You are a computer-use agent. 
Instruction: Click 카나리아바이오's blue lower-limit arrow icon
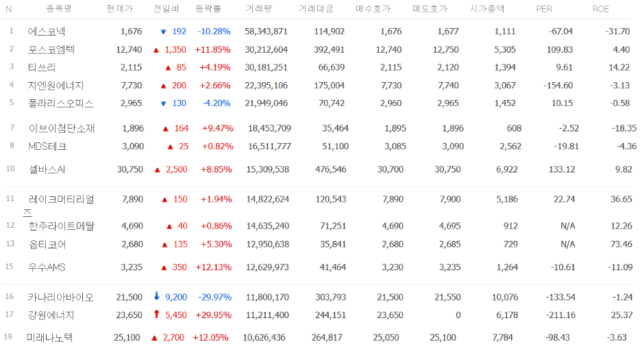coord(156,296)
